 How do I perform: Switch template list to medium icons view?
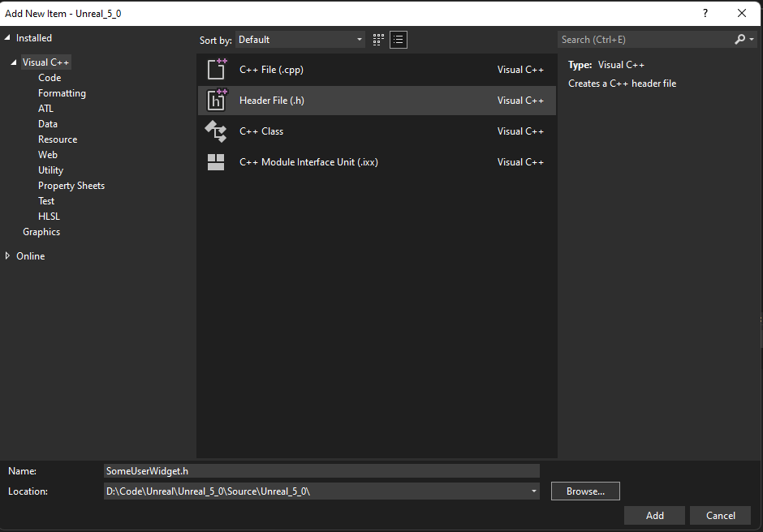pyautogui.click(x=378, y=39)
